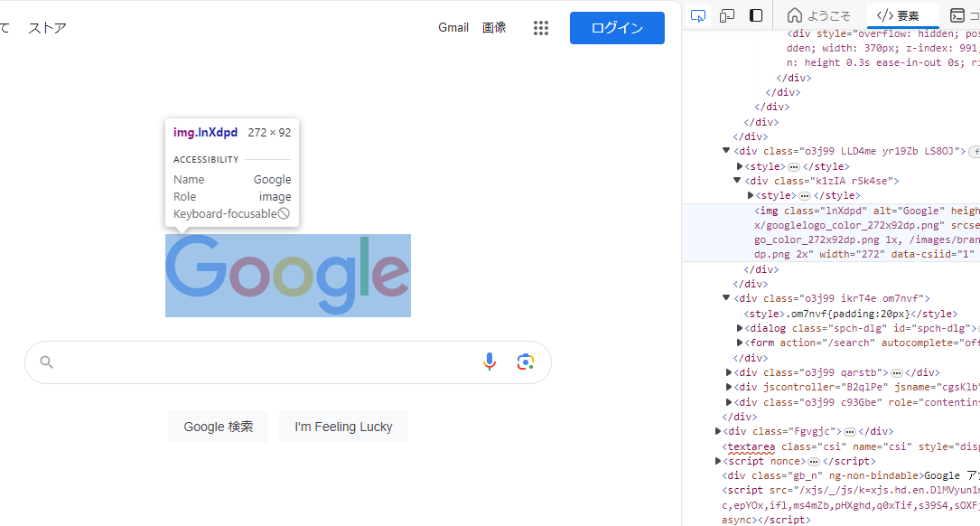Click the ログイン button
The width and height of the screenshot is (980, 526).
[x=617, y=28]
